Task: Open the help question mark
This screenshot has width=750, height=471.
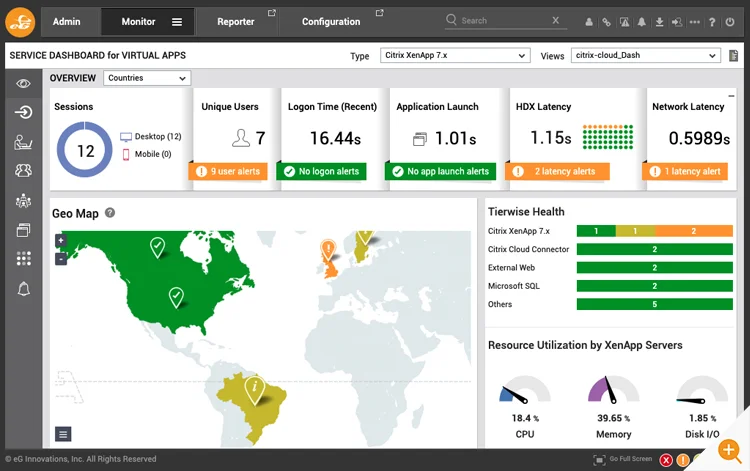Action: click(x=712, y=22)
